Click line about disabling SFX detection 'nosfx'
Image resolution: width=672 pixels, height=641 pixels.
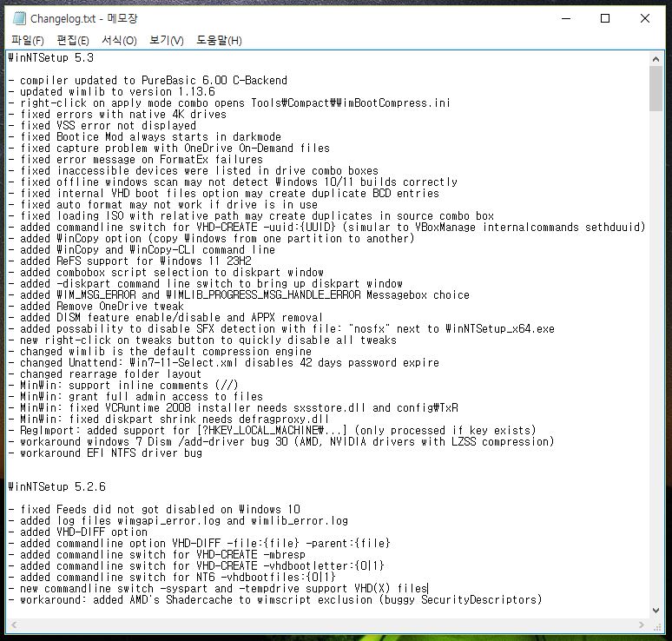tap(281, 328)
